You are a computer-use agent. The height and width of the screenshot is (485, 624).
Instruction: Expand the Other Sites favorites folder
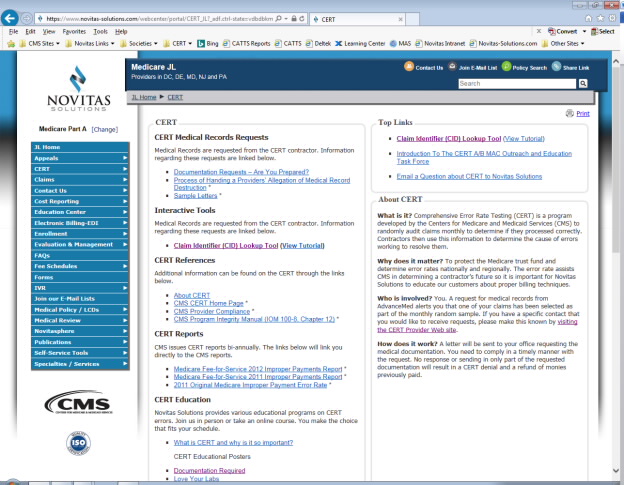(x=563, y=43)
